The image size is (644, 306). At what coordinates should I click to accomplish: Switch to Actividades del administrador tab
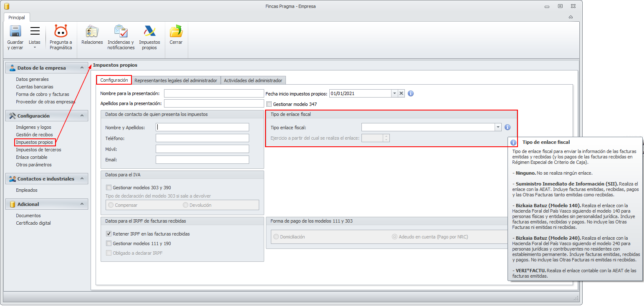coord(253,80)
